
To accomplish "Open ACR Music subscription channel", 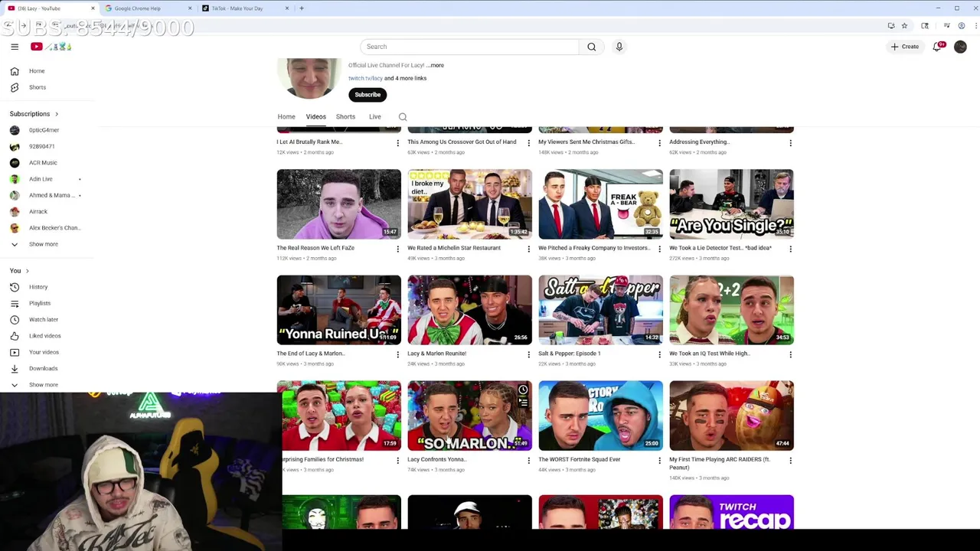I will pos(43,163).
